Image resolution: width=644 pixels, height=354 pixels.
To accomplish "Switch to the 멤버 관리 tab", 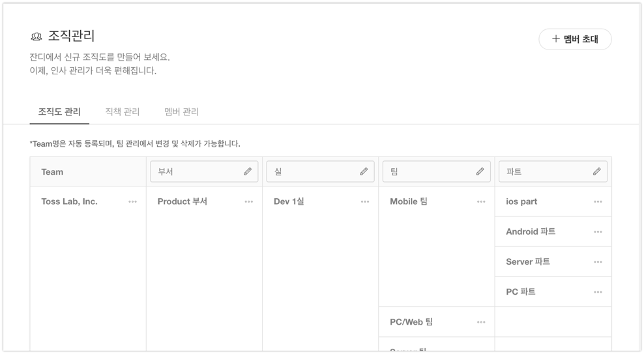I will pos(181,112).
